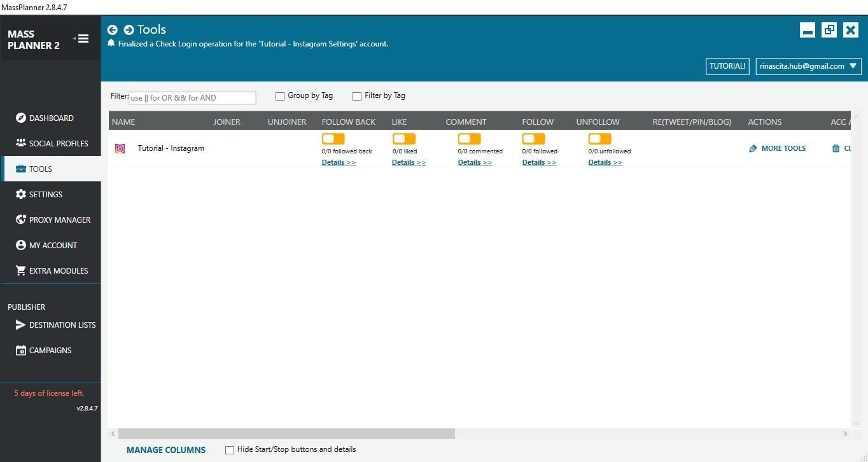868x462 pixels.
Task: Open Details link under Comment
Action: (x=475, y=162)
